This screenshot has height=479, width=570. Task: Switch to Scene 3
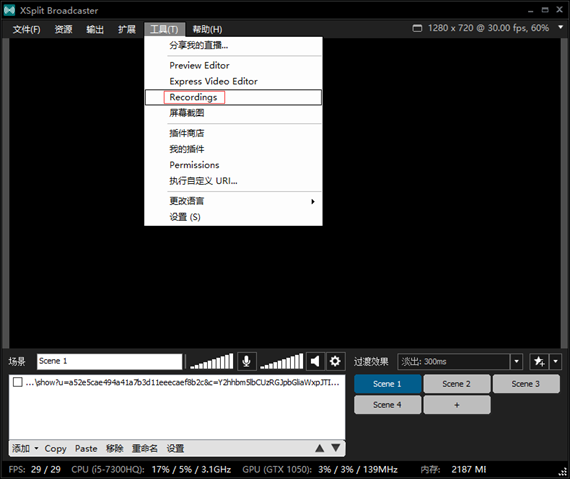pyautogui.click(x=526, y=384)
